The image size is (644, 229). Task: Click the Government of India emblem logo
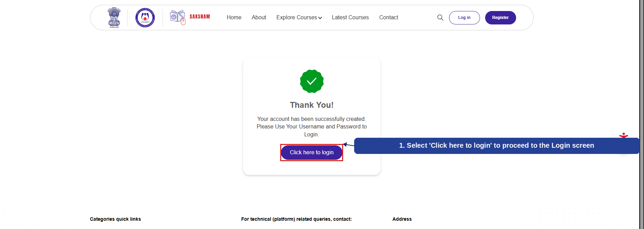coord(114,18)
